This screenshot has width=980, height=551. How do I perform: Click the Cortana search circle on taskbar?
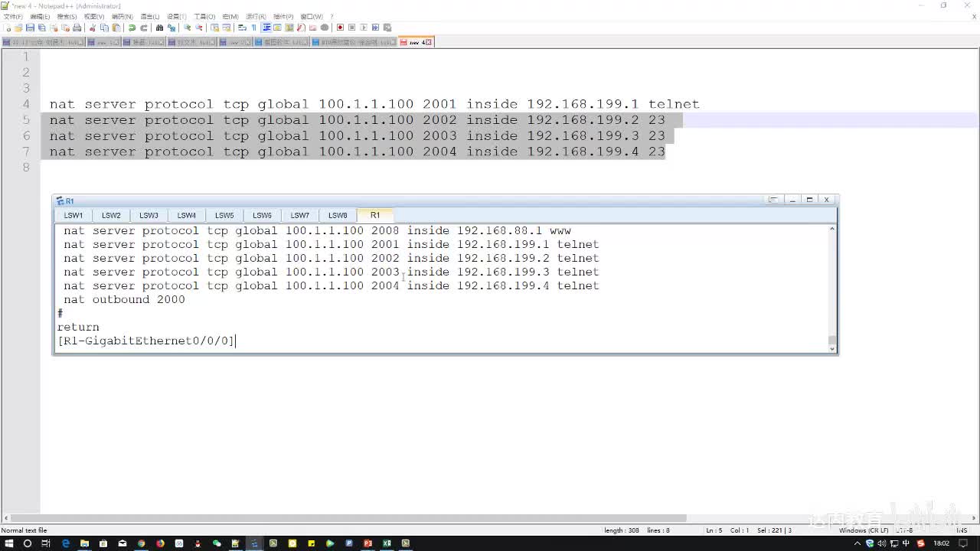tap(28, 543)
